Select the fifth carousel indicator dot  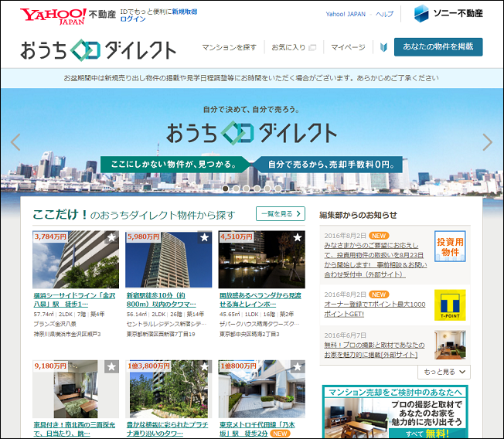point(267,189)
